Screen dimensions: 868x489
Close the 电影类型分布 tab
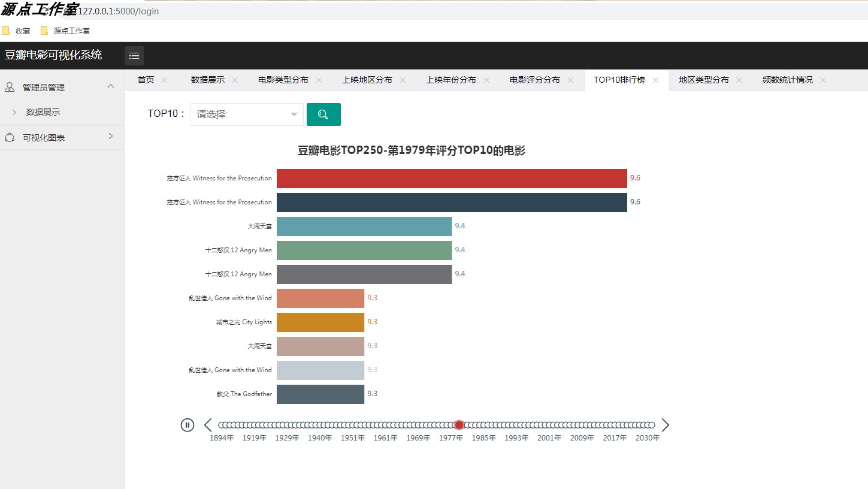[319, 80]
